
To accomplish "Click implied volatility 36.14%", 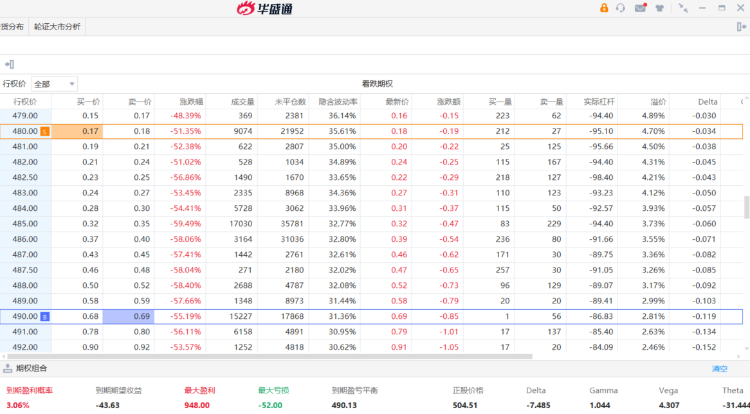I will click(342, 116).
